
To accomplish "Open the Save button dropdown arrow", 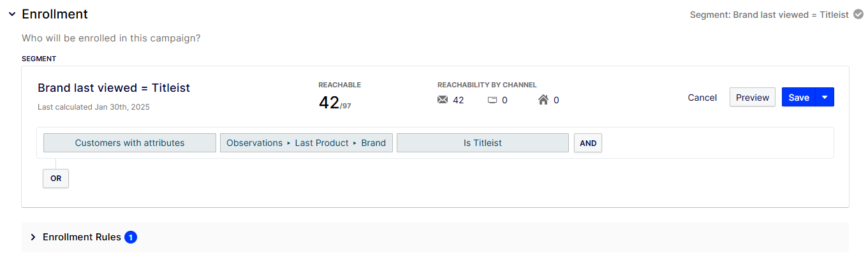I will pyautogui.click(x=825, y=98).
